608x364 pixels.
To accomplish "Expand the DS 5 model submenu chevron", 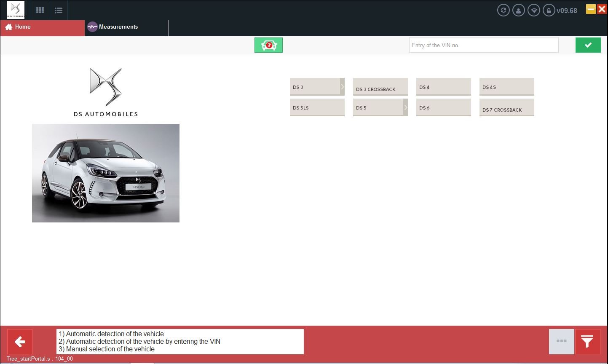I will coord(405,107).
